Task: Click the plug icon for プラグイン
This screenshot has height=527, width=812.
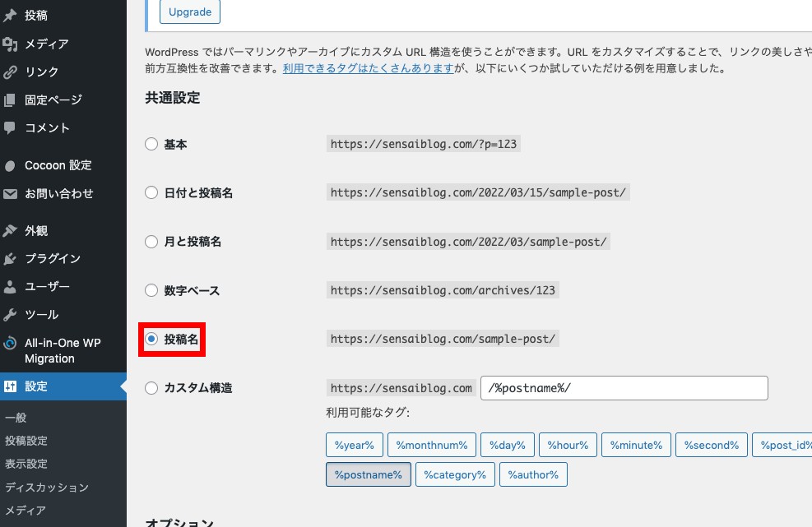Action: point(10,259)
